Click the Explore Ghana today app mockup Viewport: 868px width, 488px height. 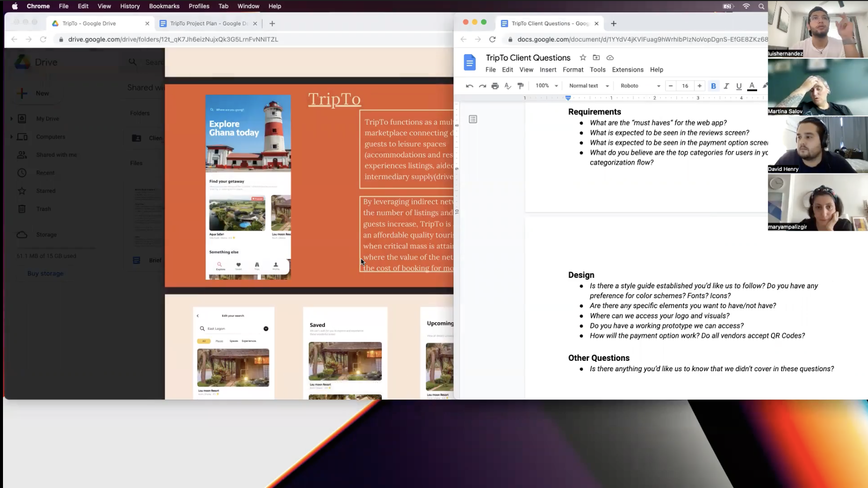pos(248,187)
